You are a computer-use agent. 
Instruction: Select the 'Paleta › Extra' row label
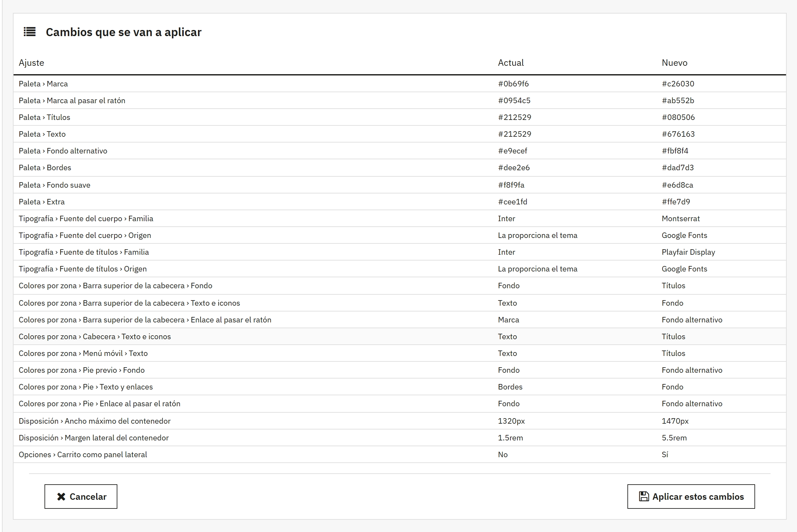pyautogui.click(x=42, y=202)
